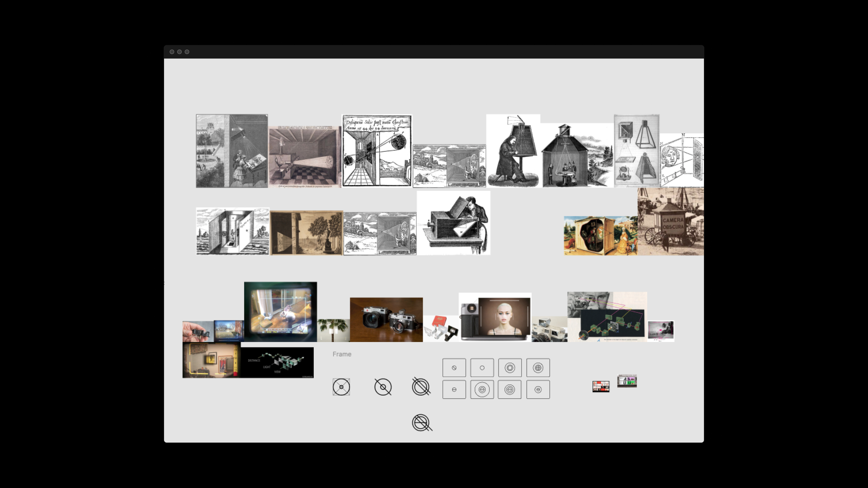Image resolution: width=868 pixels, height=488 pixels.
Task: Click the first gray window control dot
Action: [x=172, y=52]
